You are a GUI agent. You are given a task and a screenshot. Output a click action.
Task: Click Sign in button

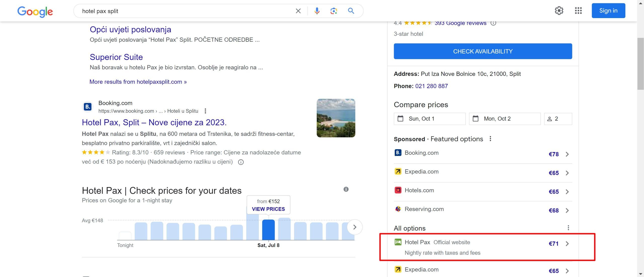608,11
